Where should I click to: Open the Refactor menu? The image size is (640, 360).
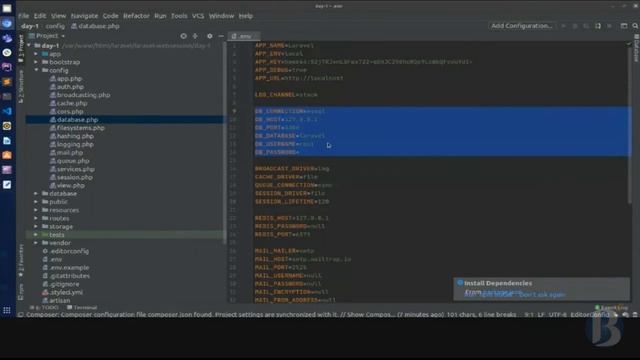pyautogui.click(x=136, y=16)
